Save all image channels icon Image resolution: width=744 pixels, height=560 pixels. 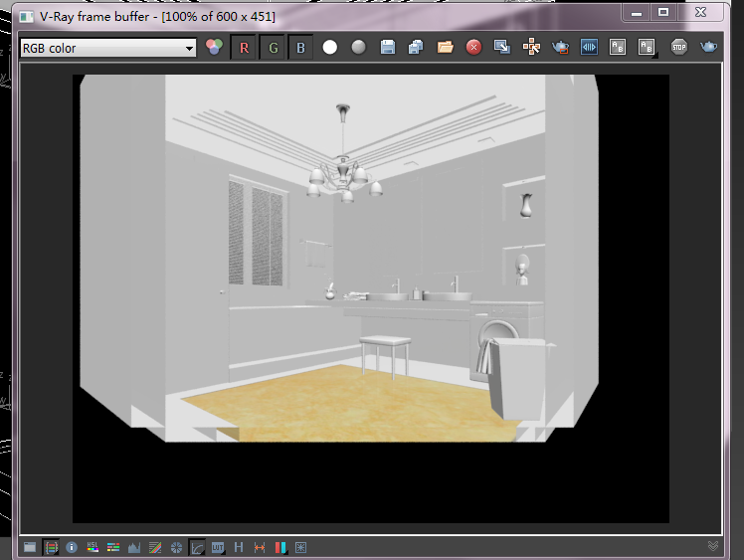coord(416,47)
